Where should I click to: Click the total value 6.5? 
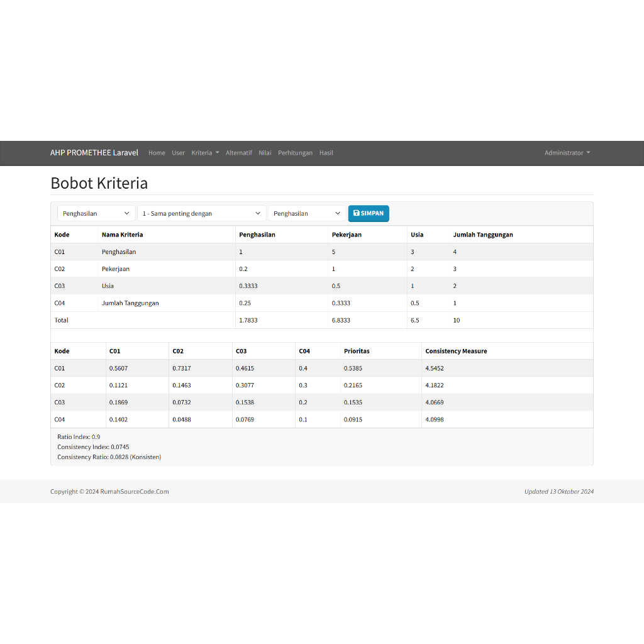(x=415, y=320)
